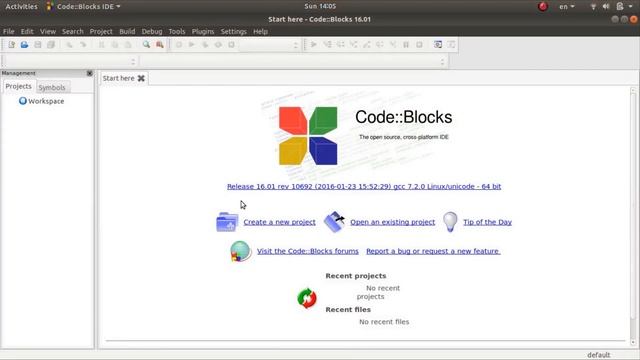Click the Run play icon
This screenshot has height=360, width=640.
(192, 44)
